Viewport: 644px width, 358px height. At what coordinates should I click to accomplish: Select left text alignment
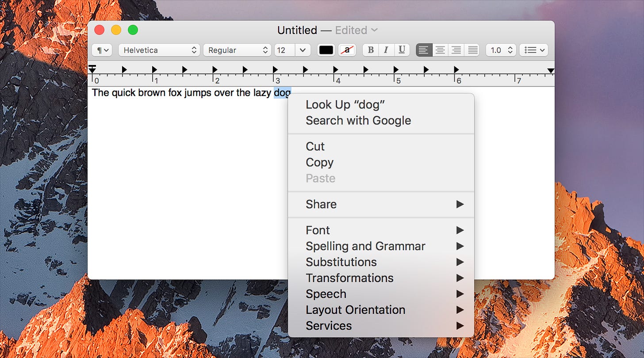click(x=423, y=50)
